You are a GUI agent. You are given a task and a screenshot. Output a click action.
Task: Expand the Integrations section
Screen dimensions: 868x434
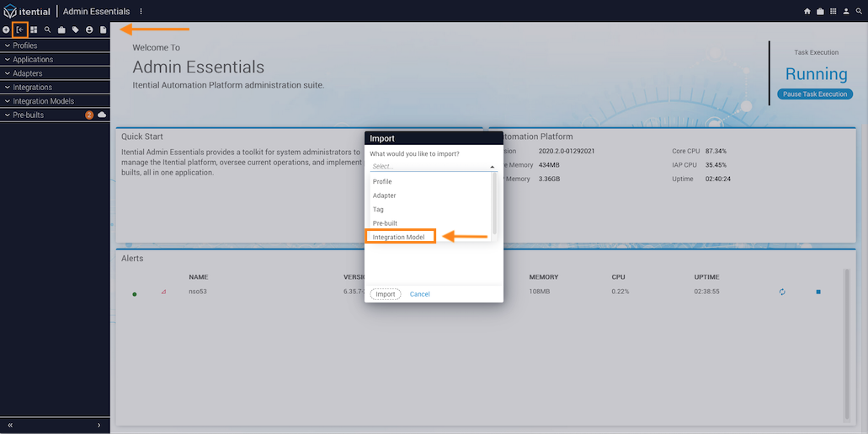tap(55, 87)
